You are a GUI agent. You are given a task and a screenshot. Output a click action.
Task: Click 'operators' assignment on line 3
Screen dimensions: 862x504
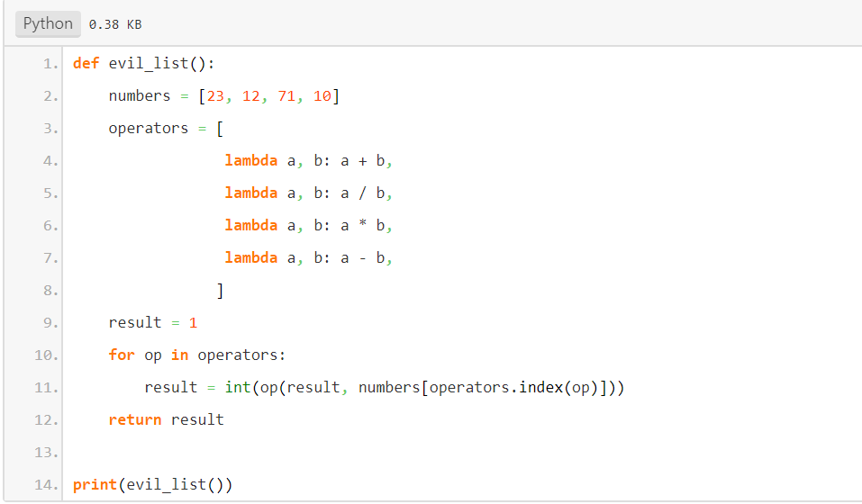pyautogui.click(x=166, y=129)
